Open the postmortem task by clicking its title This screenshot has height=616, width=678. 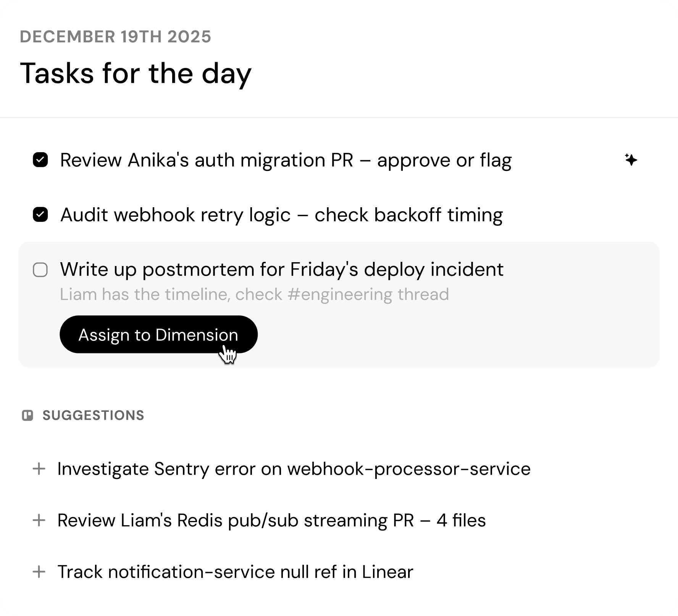tap(281, 270)
